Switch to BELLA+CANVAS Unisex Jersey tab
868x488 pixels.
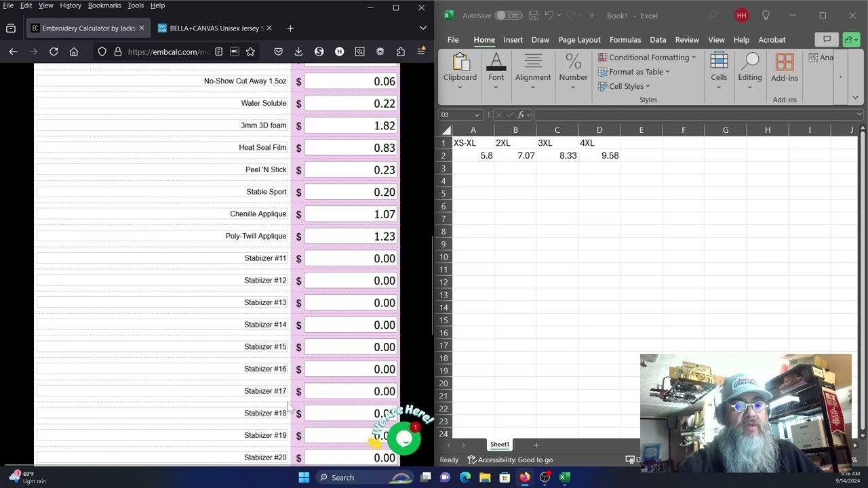[213, 28]
